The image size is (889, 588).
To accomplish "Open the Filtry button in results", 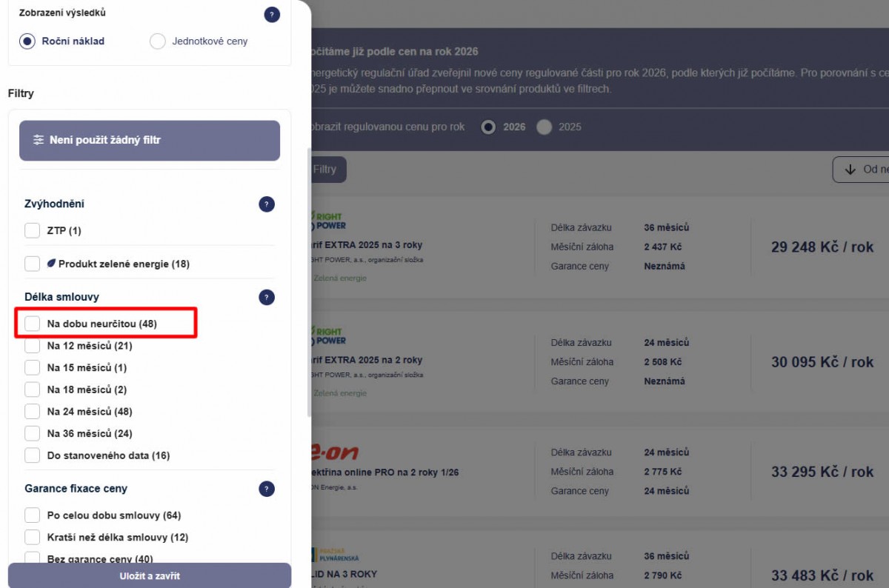I will 326,170.
